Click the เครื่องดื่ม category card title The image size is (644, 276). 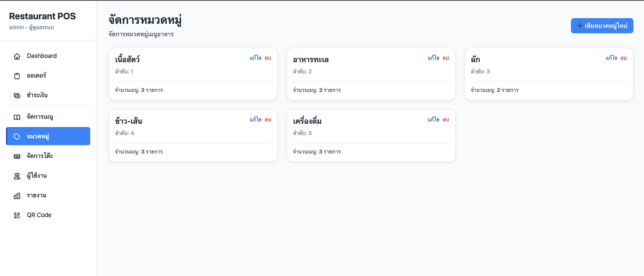[307, 121]
